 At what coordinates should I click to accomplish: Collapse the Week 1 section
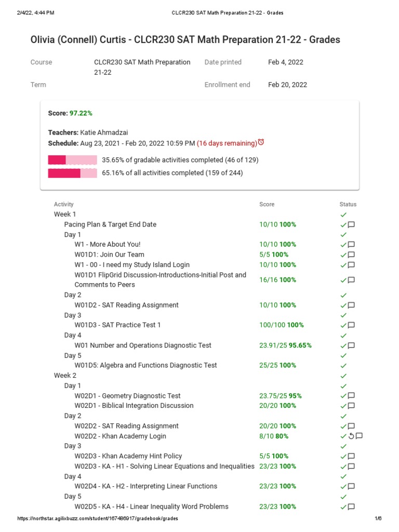[65, 214]
